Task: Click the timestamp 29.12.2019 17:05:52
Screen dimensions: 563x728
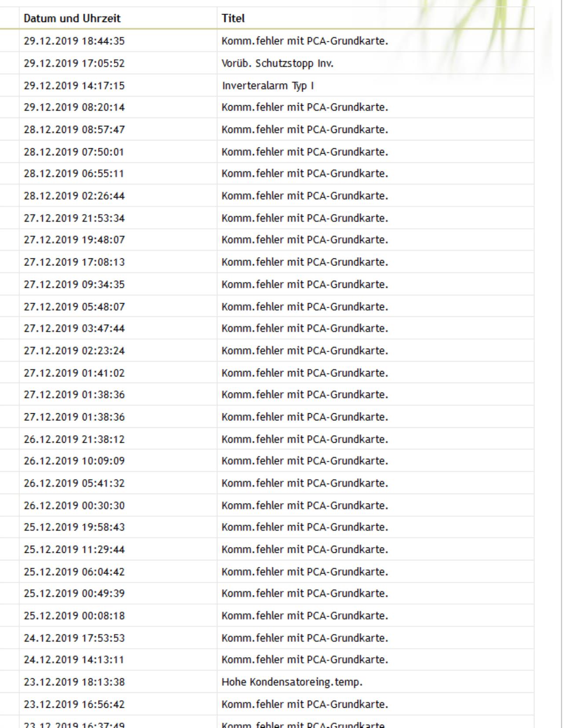Action: pyautogui.click(x=74, y=63)
